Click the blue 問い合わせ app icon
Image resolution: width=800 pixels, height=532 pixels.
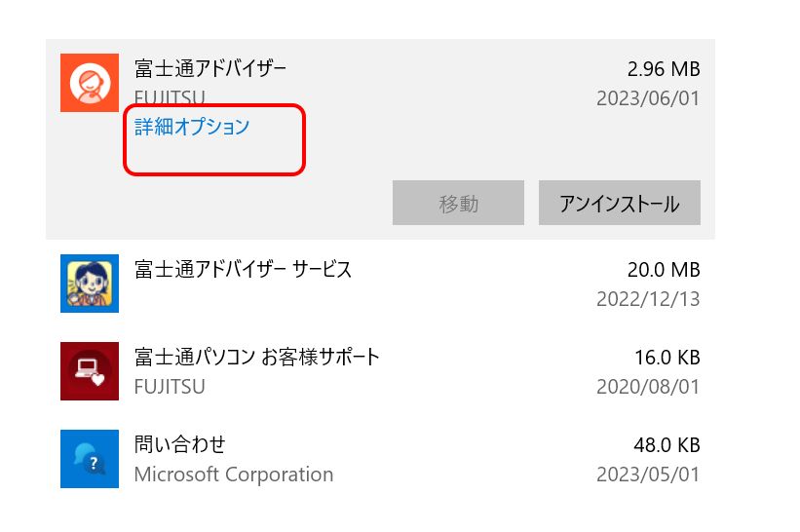tap(90, 459)
